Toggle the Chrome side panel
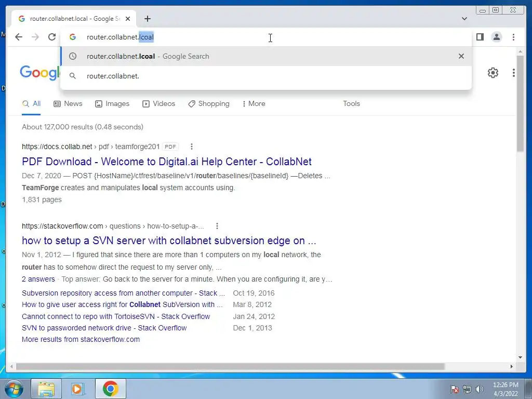The height and width of the screenshot is (399, 532). pyautogui.click(x=480, y=37)
